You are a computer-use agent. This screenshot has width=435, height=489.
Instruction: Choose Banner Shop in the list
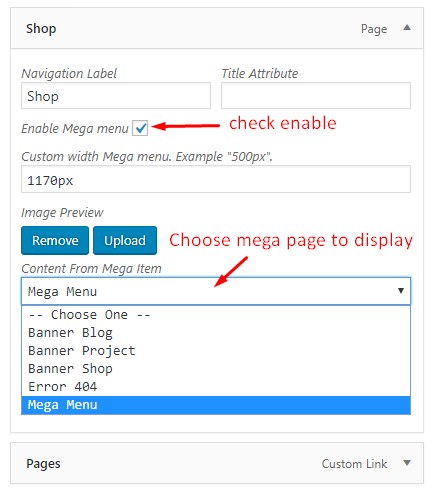point(216,369)
